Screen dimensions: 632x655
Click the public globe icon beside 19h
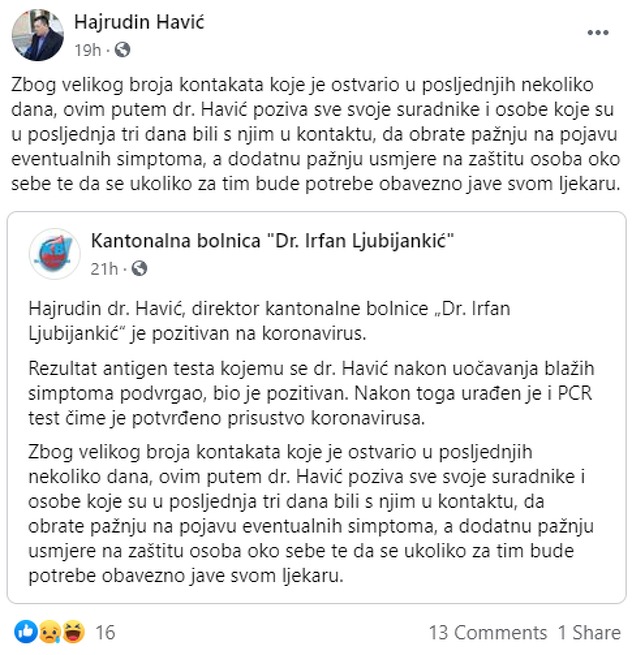coord(122,50)
